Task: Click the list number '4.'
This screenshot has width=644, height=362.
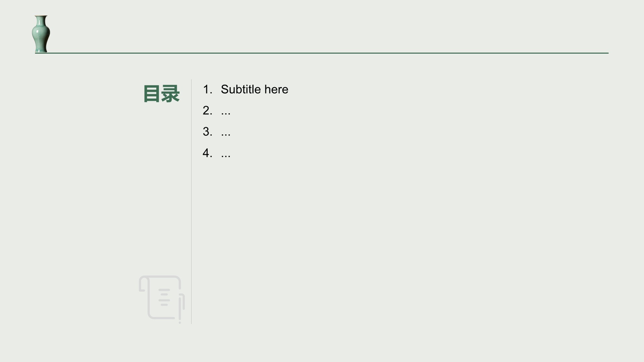Action: click(207, 153)
